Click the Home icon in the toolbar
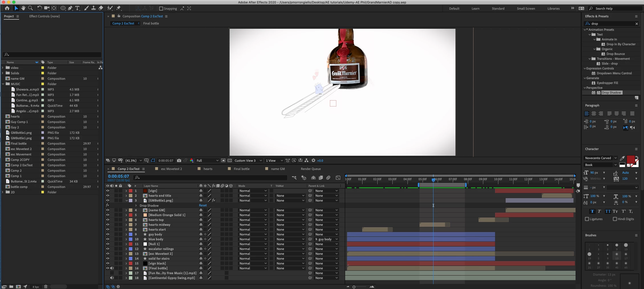This screenshot has height=289, width=644. pyautogui.click(x=7, y=8)
